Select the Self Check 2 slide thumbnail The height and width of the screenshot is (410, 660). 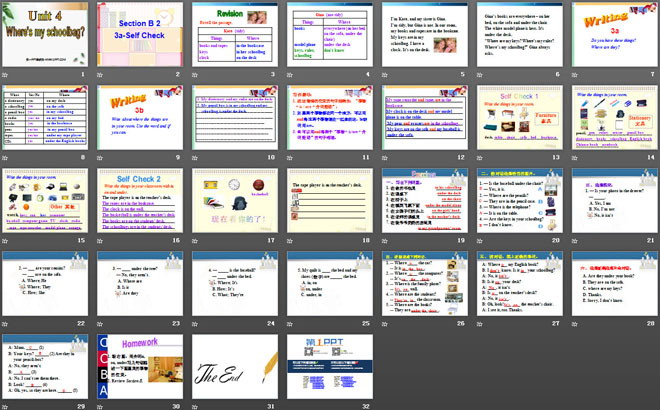pyautogui.click(x=140, y=201)
